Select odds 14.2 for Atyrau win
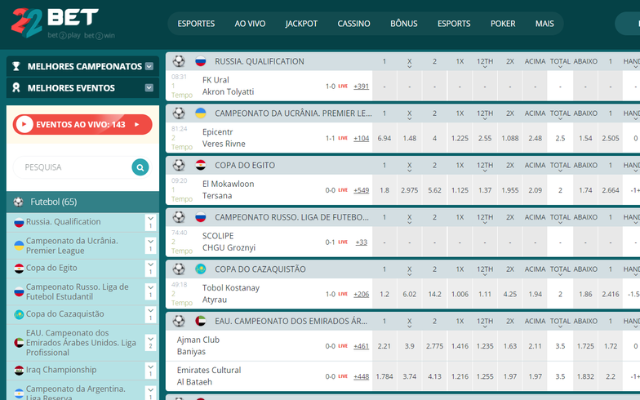 click(435, 294)
